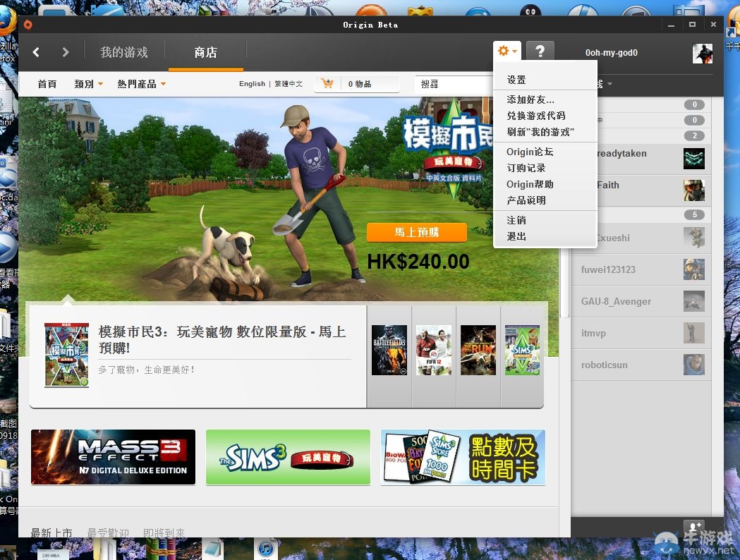
Task: Click itmvp's avatar icon
Action: (693, 333)
